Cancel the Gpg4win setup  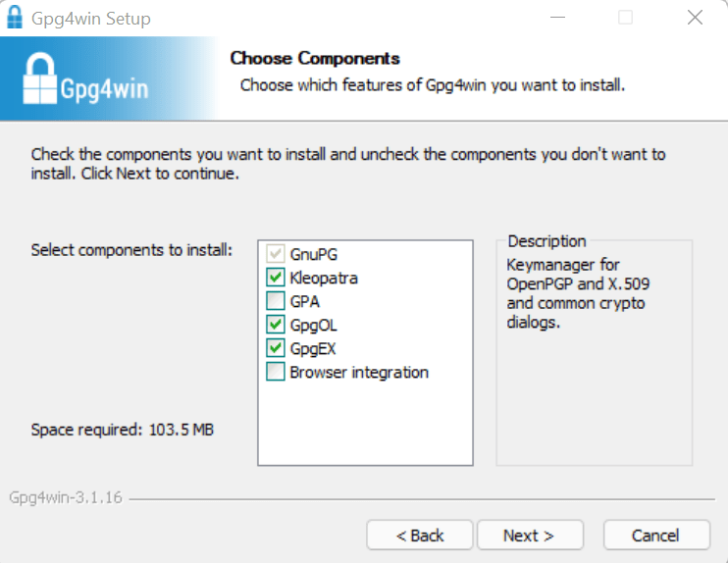point(656,536)
